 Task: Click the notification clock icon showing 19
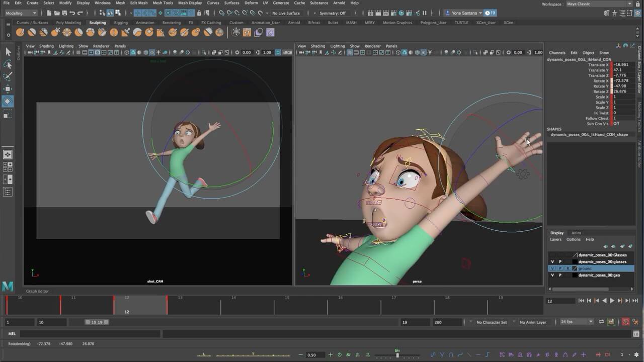[x=490, y=13]
